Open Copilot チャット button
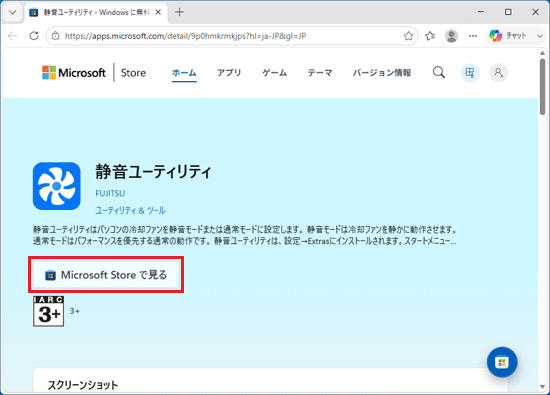This screenshot has width=550, height=395. [x=508, y=36]
